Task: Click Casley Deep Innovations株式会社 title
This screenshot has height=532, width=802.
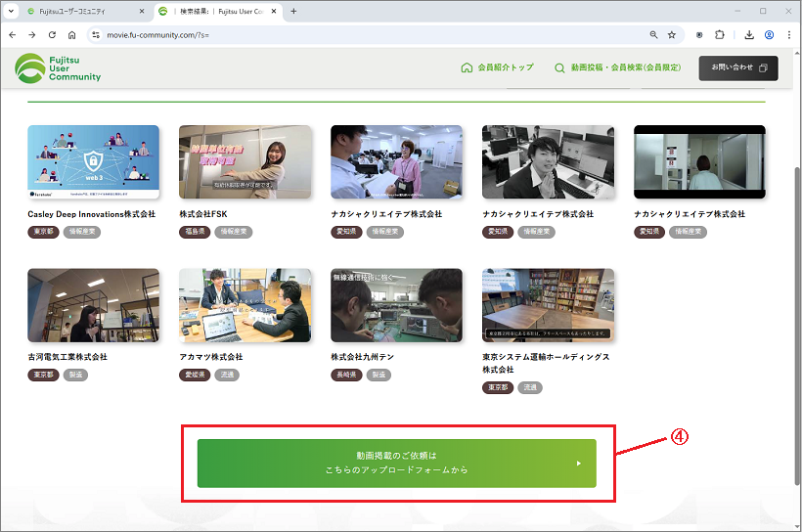Action: pyautogui.click(x=92, y=214)
